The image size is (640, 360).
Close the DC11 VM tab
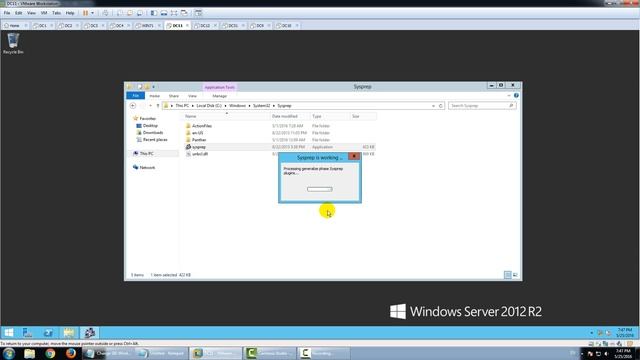(187, 26)
